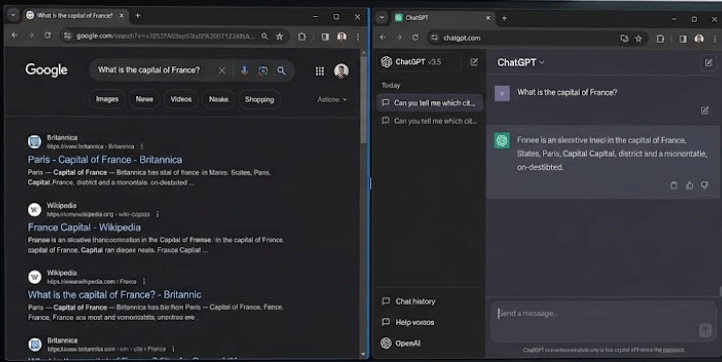Open first 'Can you tell me which cit...' chat
722x362 pixels.
click(430, 103)
